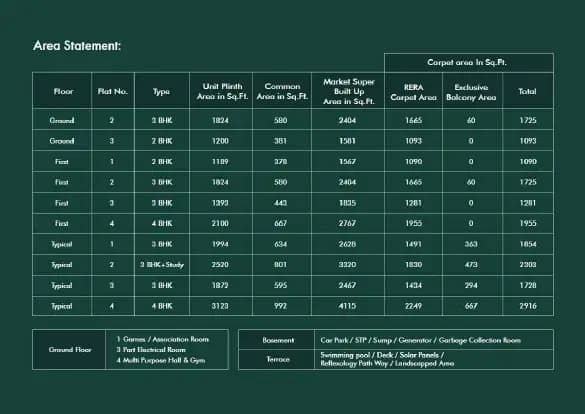This screenshot has height=414, width=585.
Task: Click plinth area value 1872
Action: [220, 285]
